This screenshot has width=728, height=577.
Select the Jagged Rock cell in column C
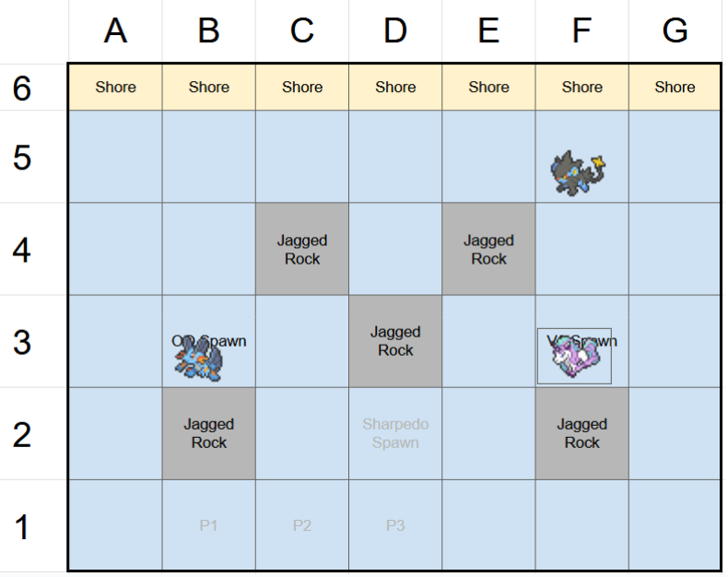point(302,250)
